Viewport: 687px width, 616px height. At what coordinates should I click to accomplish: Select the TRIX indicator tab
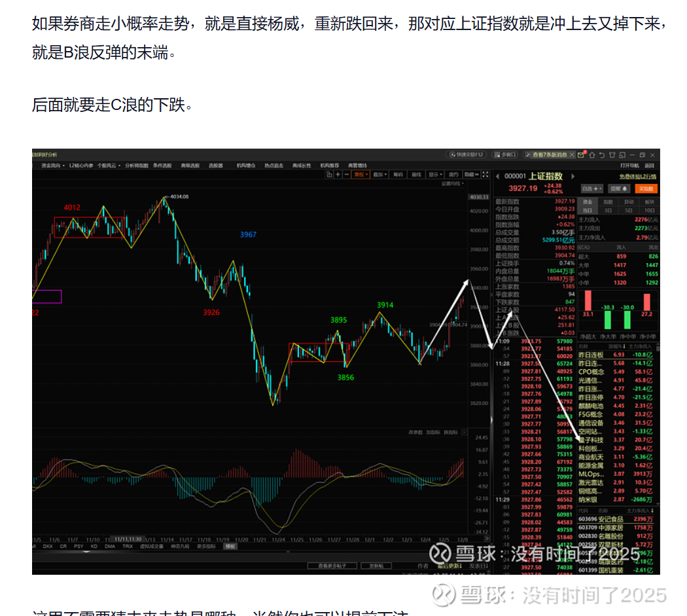click(128, 547)
